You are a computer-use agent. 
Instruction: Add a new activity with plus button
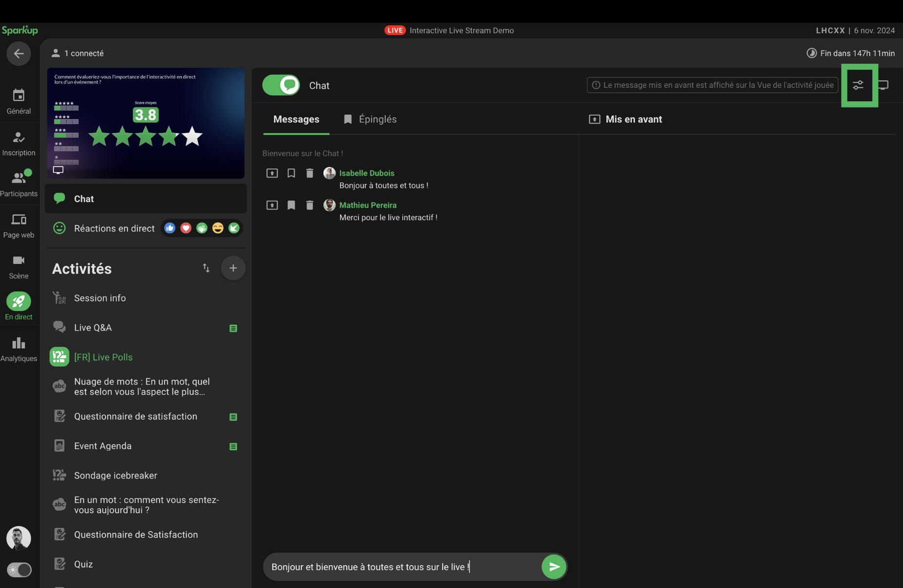tap(233, 268)
